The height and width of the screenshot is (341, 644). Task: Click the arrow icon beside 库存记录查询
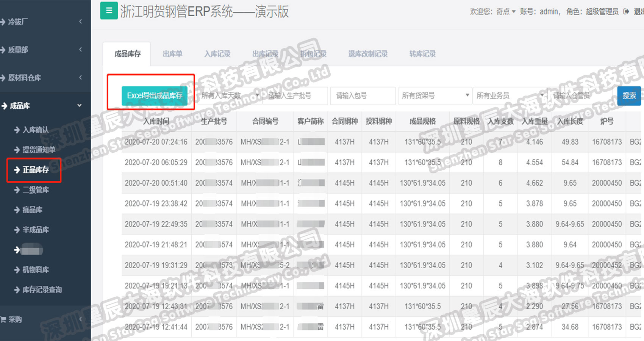pyautogui.click(x=17, y=290)
